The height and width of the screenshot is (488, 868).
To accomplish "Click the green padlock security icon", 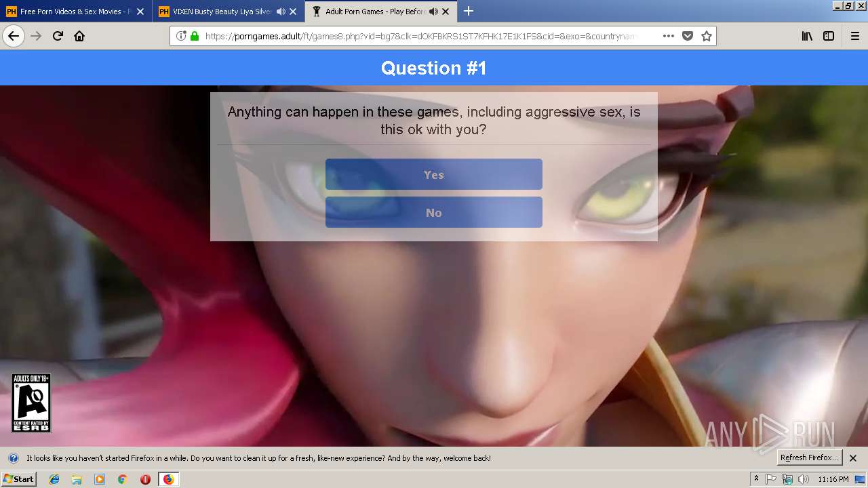I will [195, 36].
